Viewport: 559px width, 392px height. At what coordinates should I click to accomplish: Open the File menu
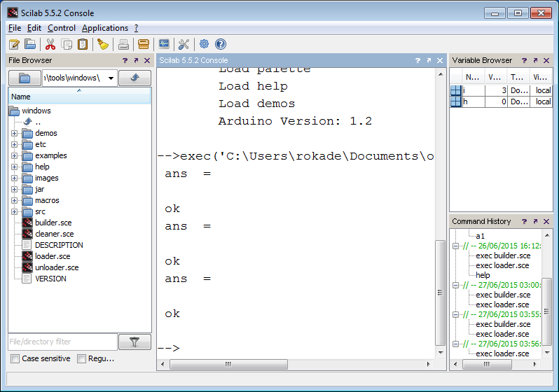coord(15,28)
